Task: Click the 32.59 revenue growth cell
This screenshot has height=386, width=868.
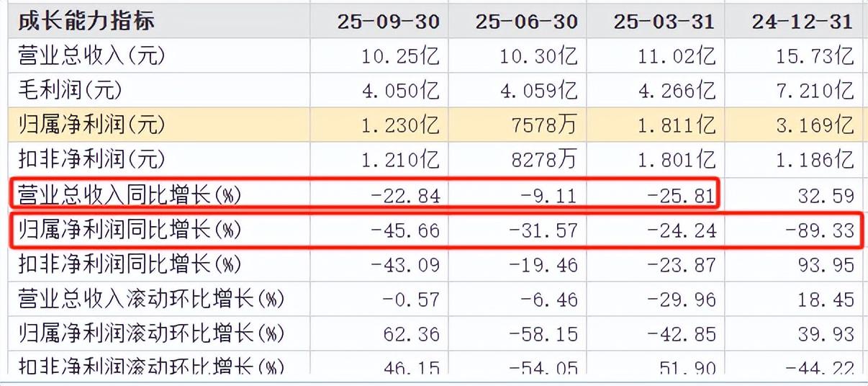Action: 826,194
